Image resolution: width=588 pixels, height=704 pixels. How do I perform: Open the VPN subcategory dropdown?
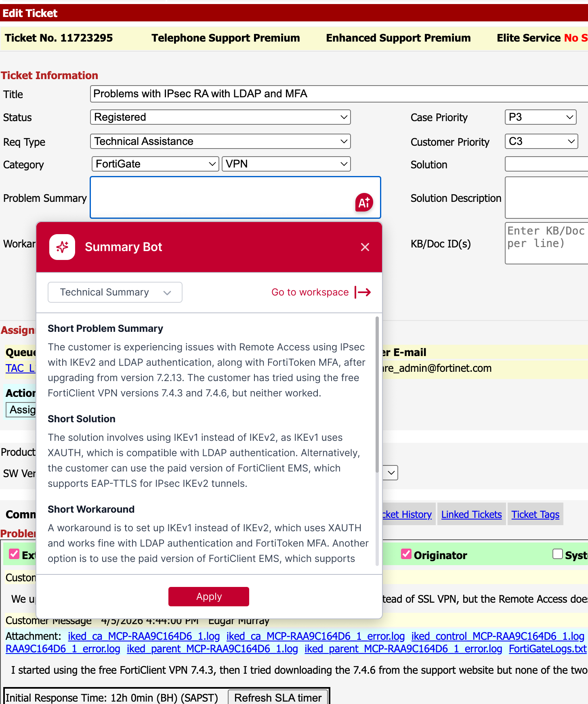[286, 164]
